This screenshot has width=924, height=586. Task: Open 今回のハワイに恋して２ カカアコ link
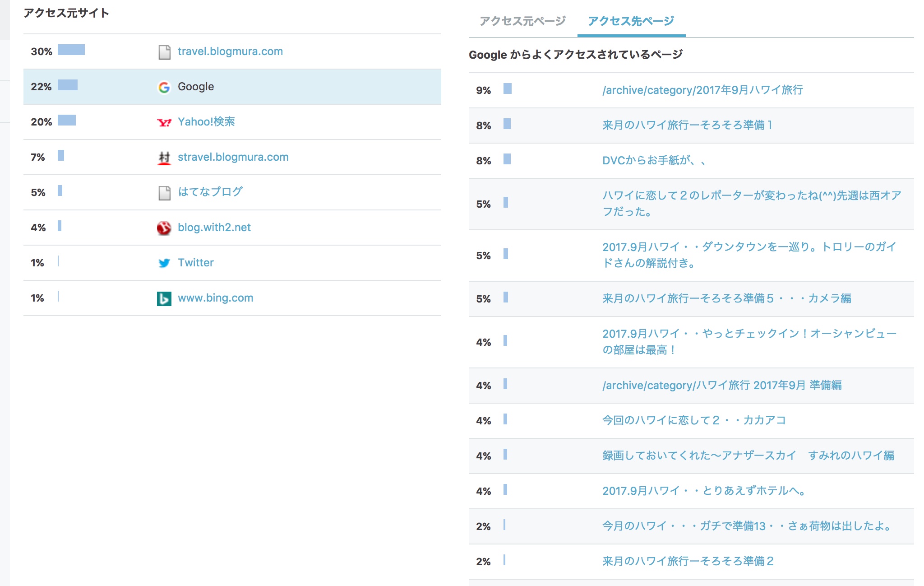click(x=694, y=420)
